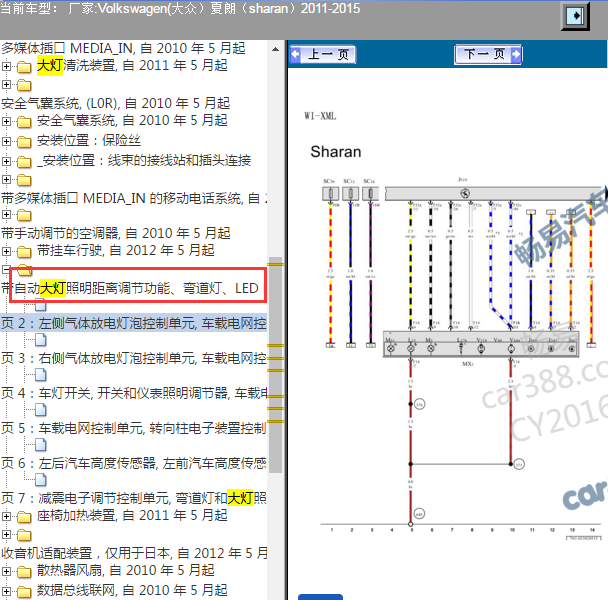Image resolution: width=608 pixels, height=600 pixels.
Task: Click the page icon above 页 2 entry
Action: tap(41, 306)
